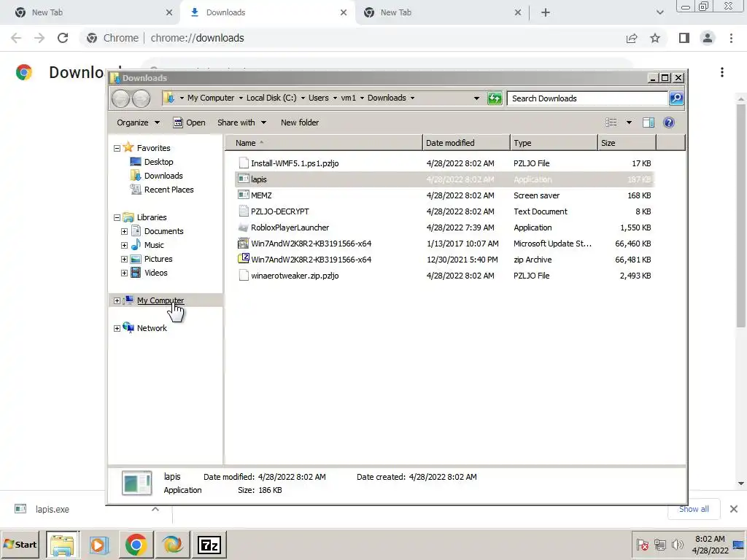Expand the Network tree node

pyautogui.click(x=117, y=329)
